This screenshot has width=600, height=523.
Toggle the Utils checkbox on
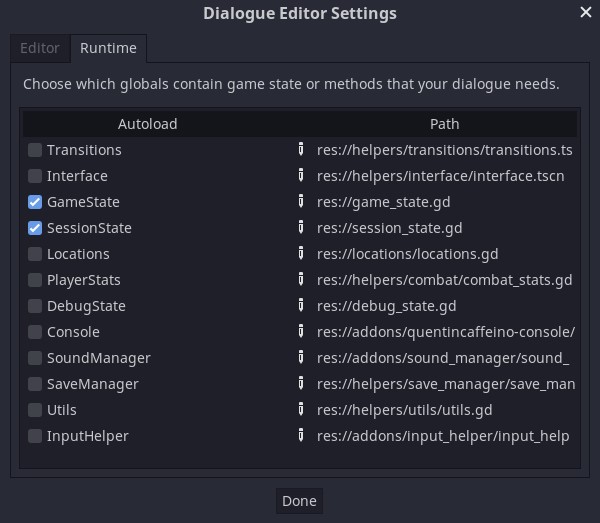pos(35,410)
